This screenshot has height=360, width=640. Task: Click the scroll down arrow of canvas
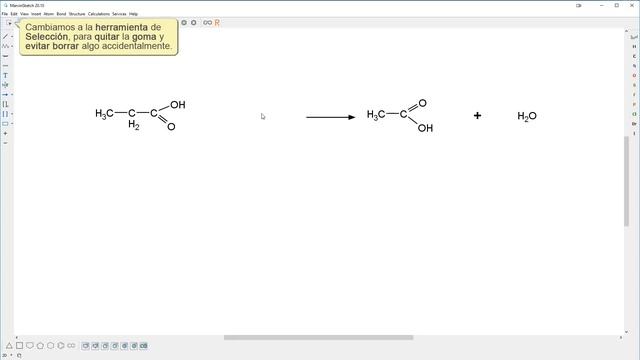(x=627, y=332)
